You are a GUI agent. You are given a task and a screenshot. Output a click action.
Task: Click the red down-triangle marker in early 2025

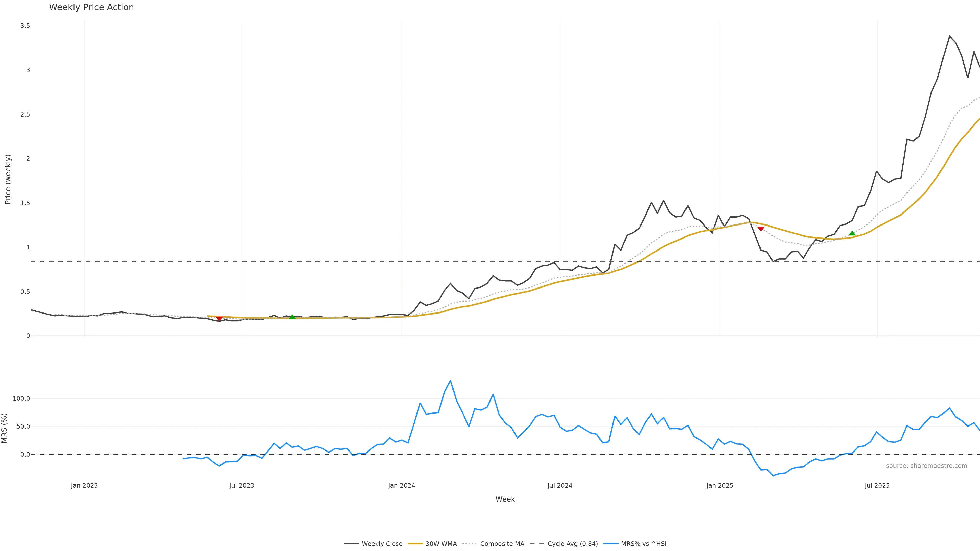tap(761, 229)
